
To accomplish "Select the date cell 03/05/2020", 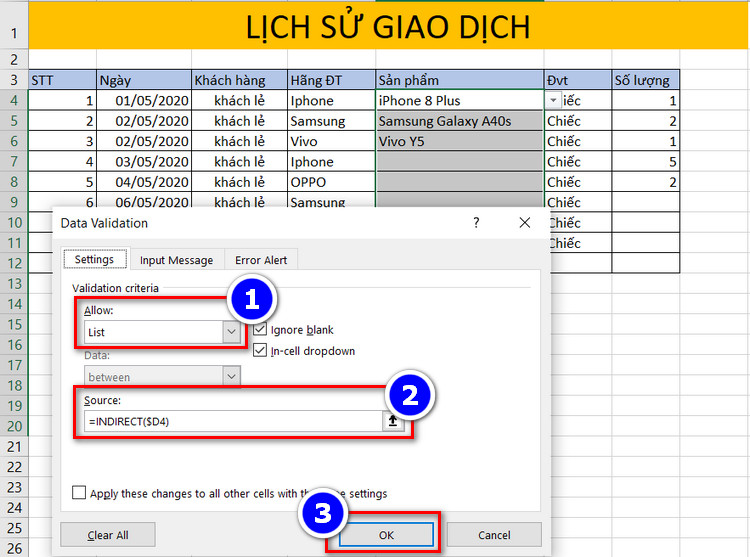I will [x=143, y=162].
